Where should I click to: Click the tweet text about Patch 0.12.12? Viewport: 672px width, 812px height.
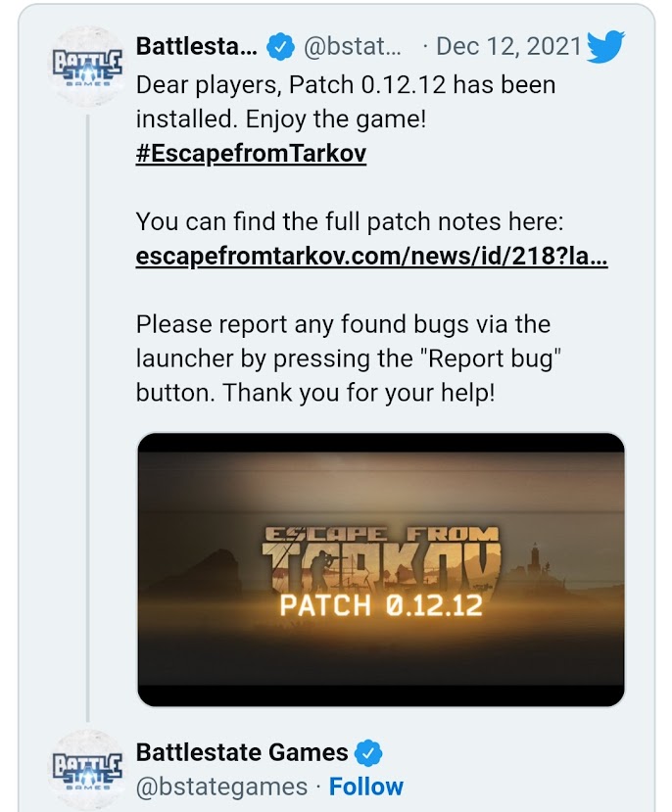coord(346,102)
